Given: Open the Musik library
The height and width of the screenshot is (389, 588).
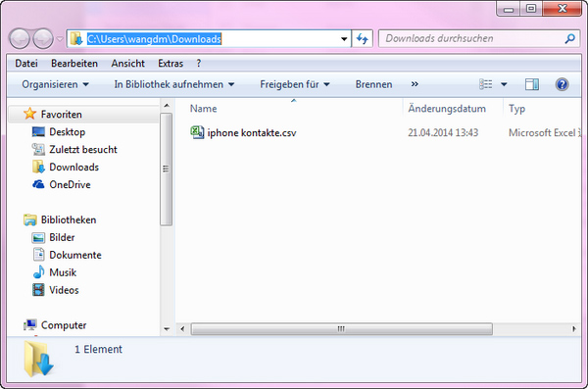Looking at the screenshot, I should click(x=63, y=272).
